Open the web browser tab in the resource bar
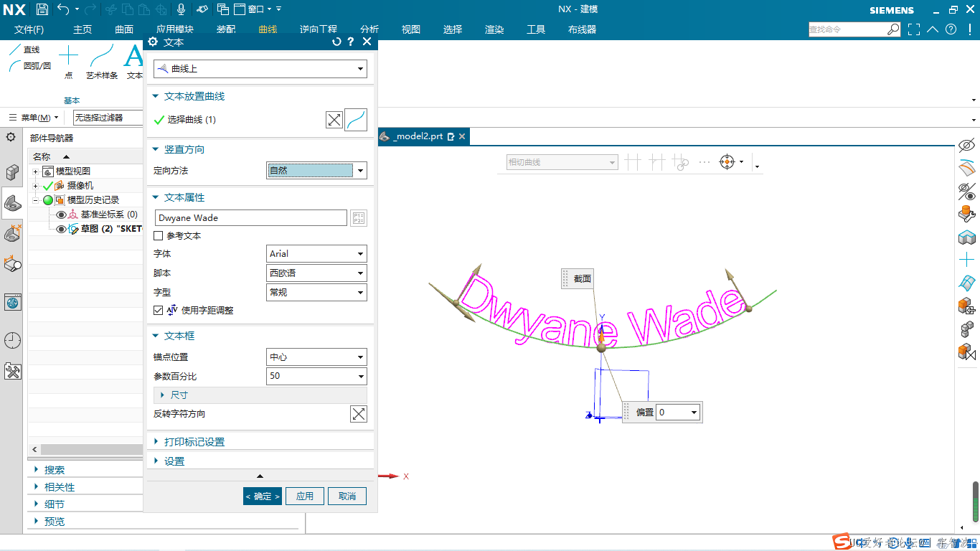Image resolution: width=980 pixels, height=551 pixels. (x=12, y=303)
